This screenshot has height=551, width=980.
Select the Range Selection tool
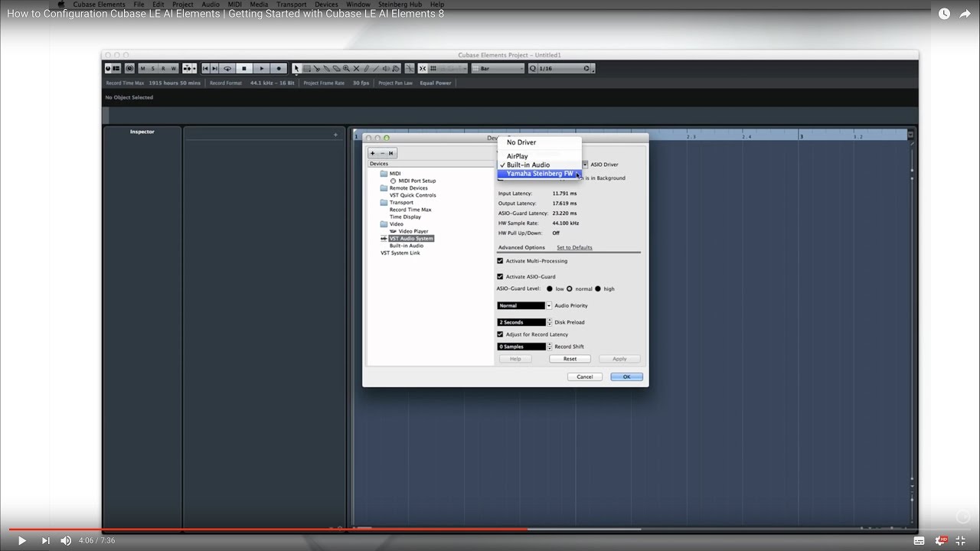pos(307,68)
